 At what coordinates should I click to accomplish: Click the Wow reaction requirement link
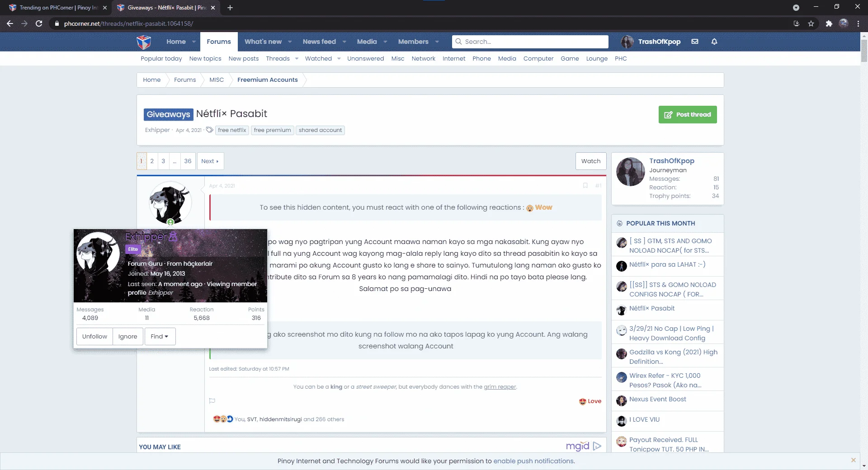tap(539, 207)
